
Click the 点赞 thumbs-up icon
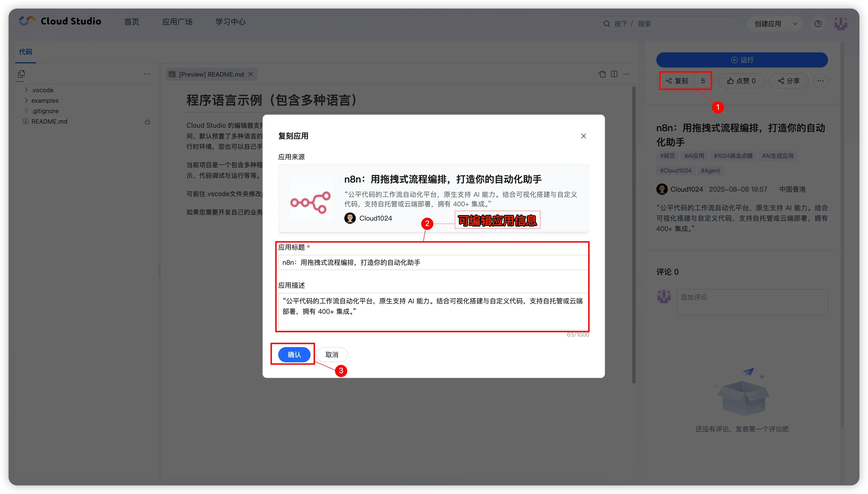(x=730, y=81)
